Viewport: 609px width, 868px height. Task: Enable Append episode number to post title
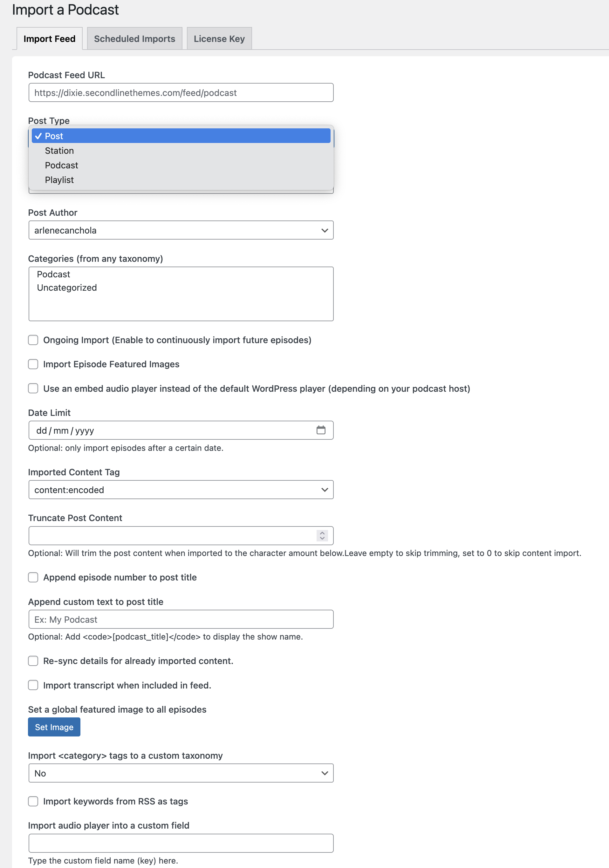[33, 577]
